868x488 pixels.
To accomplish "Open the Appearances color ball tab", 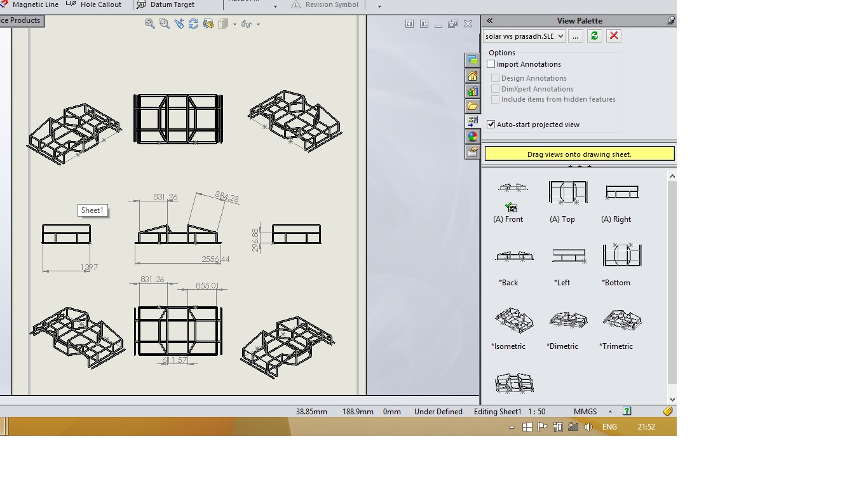I will 472,137.
